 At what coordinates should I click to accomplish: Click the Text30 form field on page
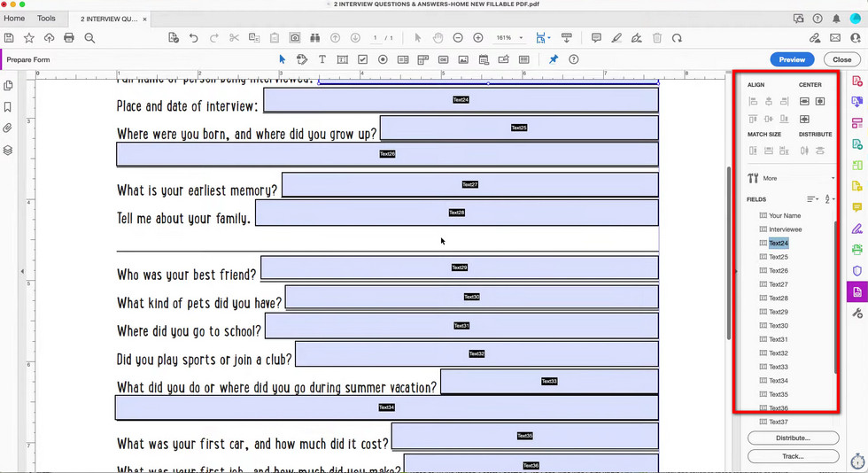471,297
